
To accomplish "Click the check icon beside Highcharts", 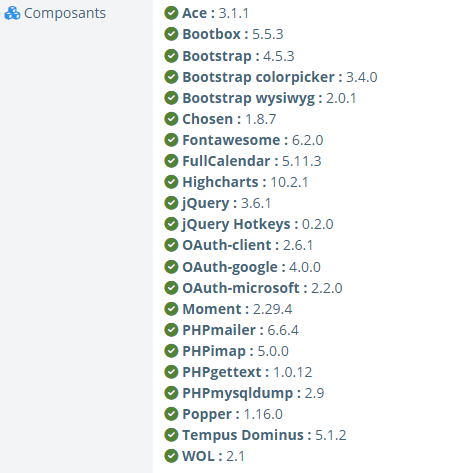I will [x=171, y=182].
